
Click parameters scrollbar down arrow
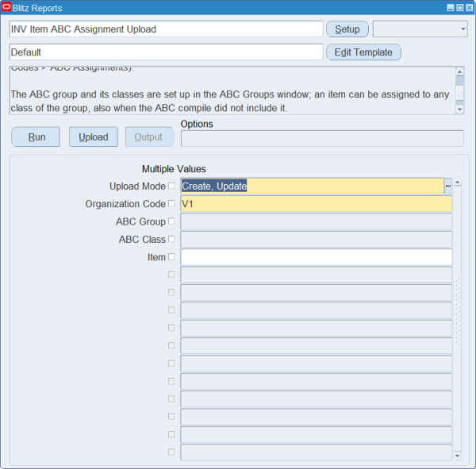point(458,456)
